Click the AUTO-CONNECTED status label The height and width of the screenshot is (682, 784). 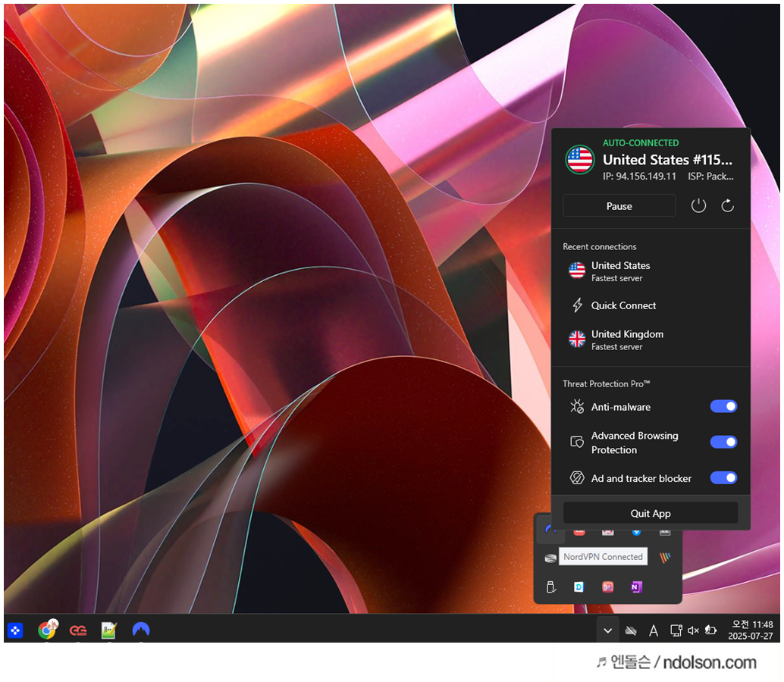point(641,143)
